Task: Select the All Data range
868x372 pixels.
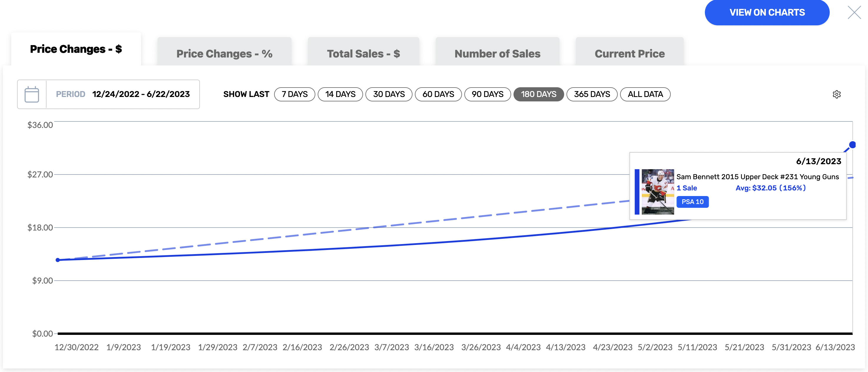Action: pos(645,94)
